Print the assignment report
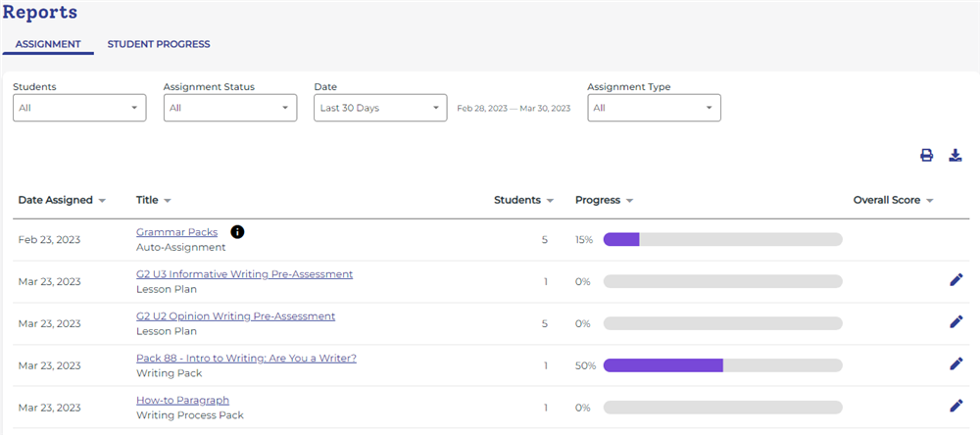The width and height of the screenshot is (980, 435). 926,155
